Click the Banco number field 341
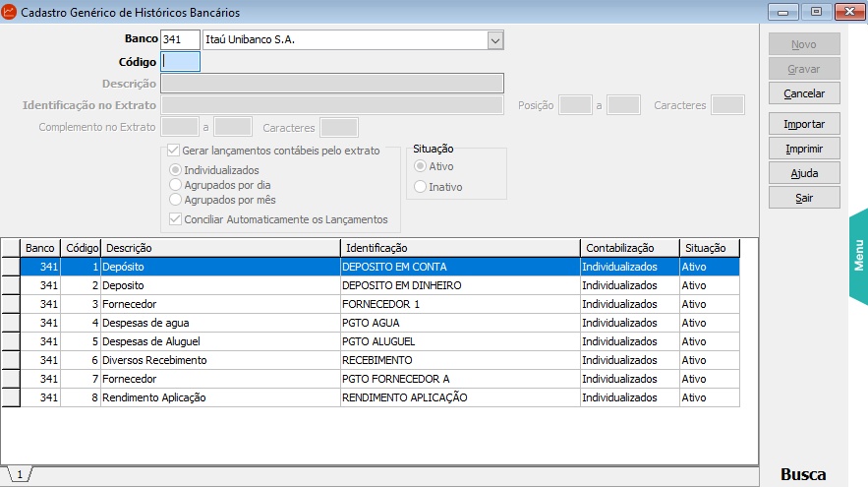Screen dimensions: 868x487 click(x=180, y=40)
